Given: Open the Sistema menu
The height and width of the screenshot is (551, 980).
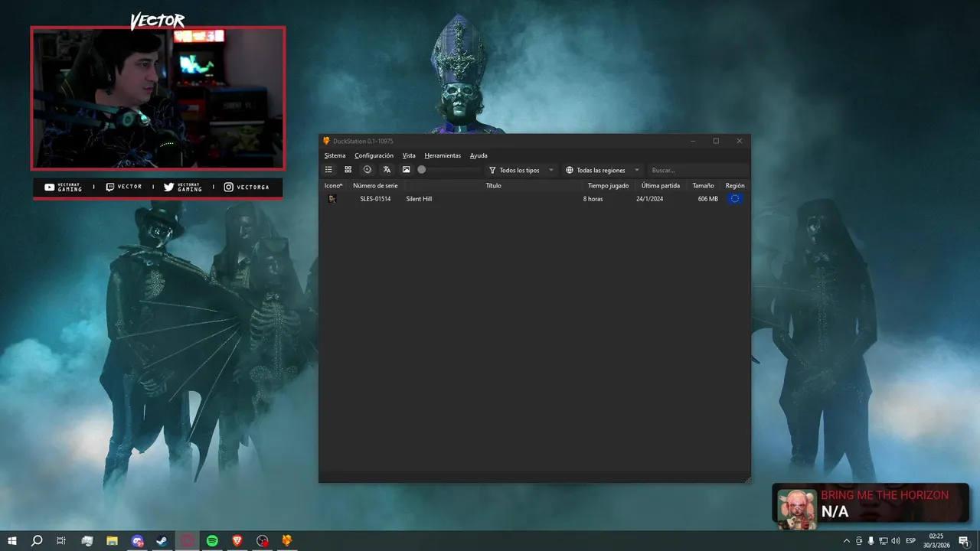Looking at the screenshot, I should pyautogui.click(x=335, y=155).
